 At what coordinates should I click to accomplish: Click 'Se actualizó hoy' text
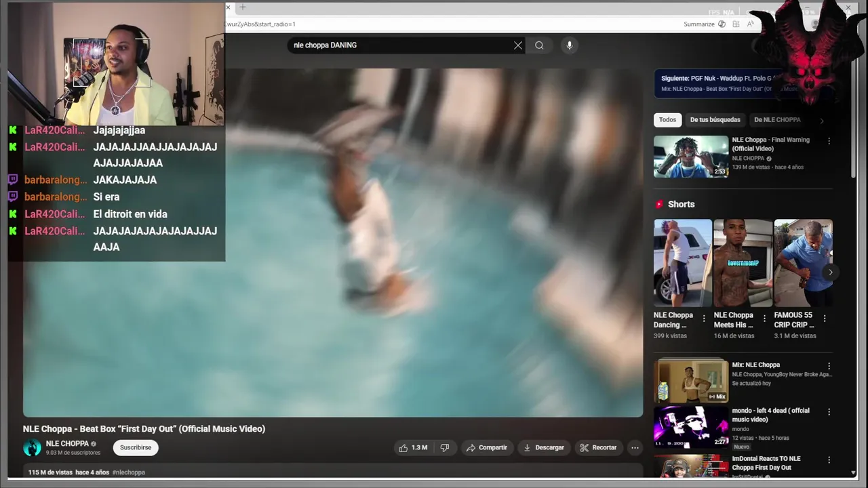[x=751, y=383]
